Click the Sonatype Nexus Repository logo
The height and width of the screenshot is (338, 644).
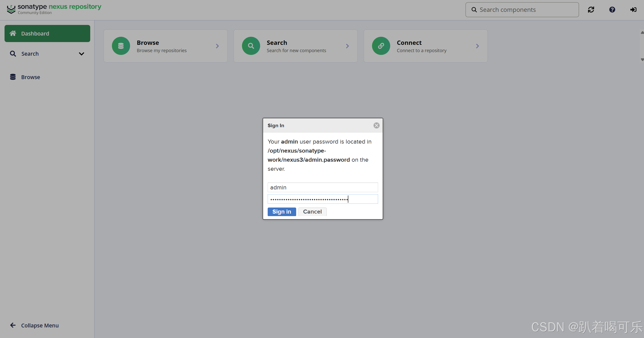[x=54, y=9]
